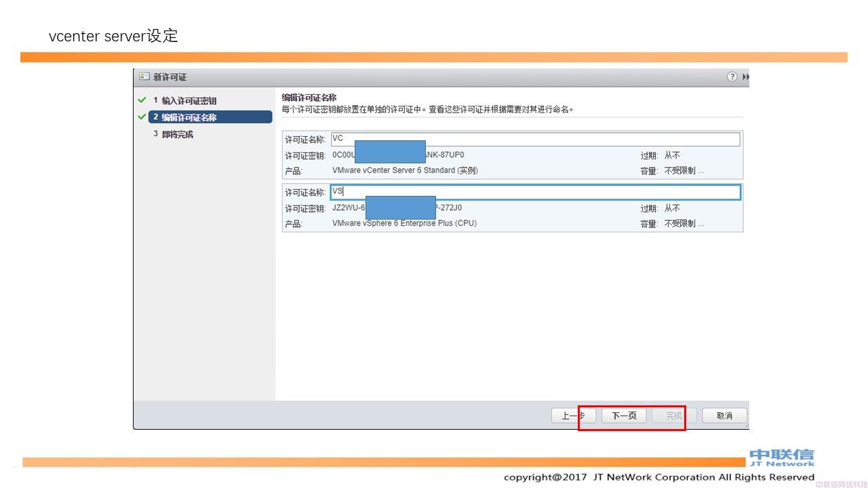Select step 2 编辑许可证名称
The height and width of the screenshot is (488, 868).
(x=210, y=117)
